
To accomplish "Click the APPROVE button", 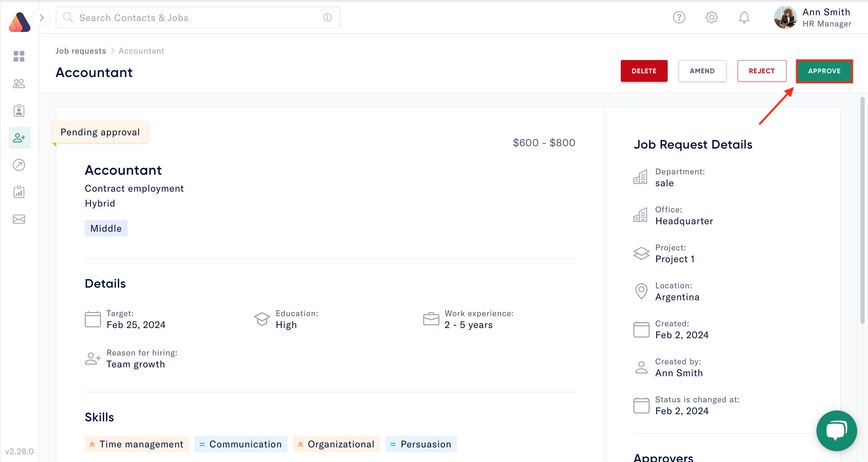I will click(824, 71).
